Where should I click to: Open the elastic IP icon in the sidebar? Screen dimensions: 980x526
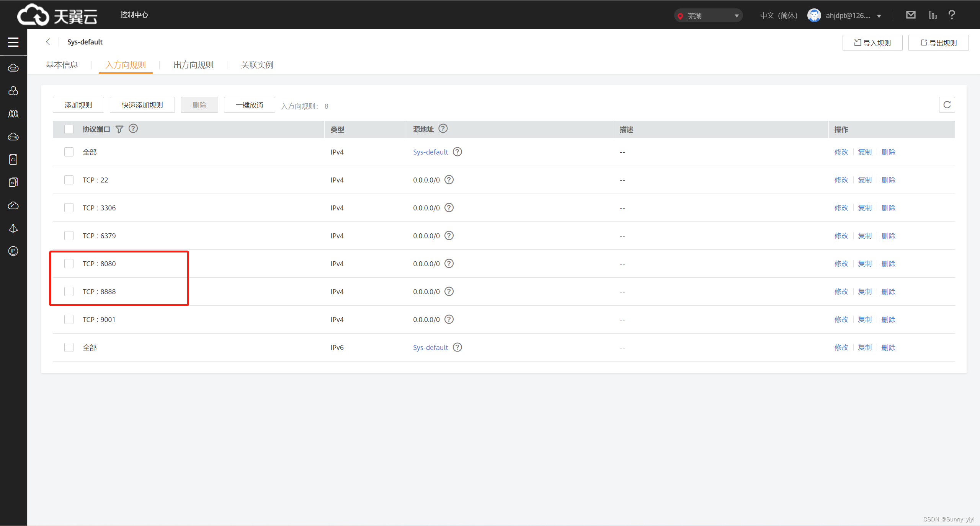coord(13,251)
